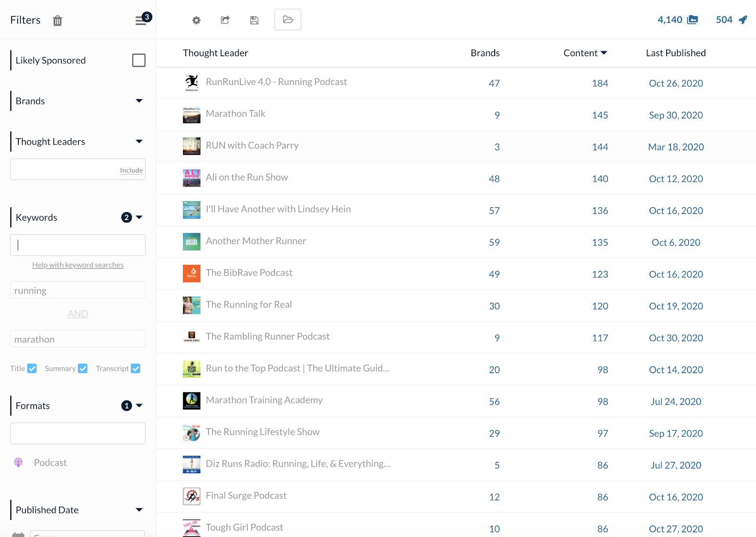The image size is (756, 537).
Task: Open I'll Have Another thumbnail
Action: 191,210
